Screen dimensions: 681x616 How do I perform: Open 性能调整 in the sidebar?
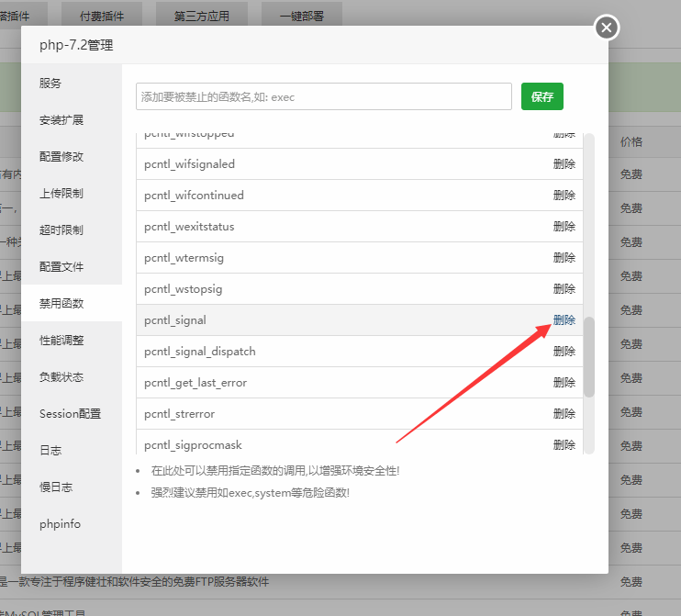61,341
